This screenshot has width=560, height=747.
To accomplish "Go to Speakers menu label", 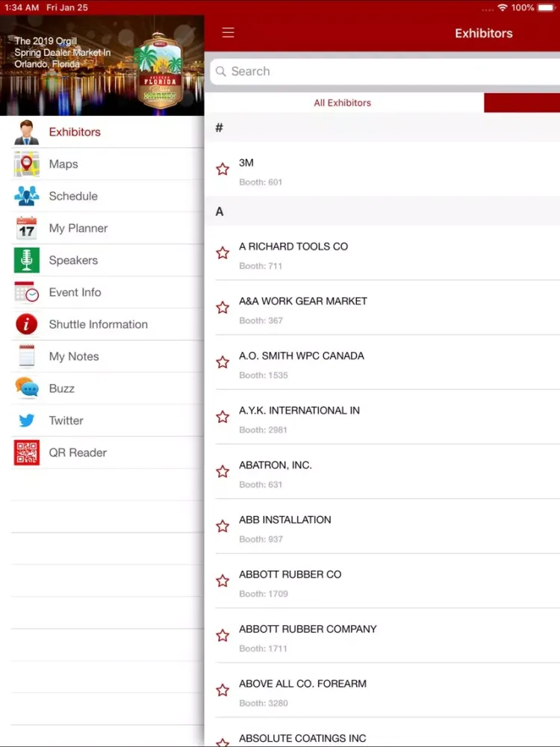I will [x=73, y=260].
